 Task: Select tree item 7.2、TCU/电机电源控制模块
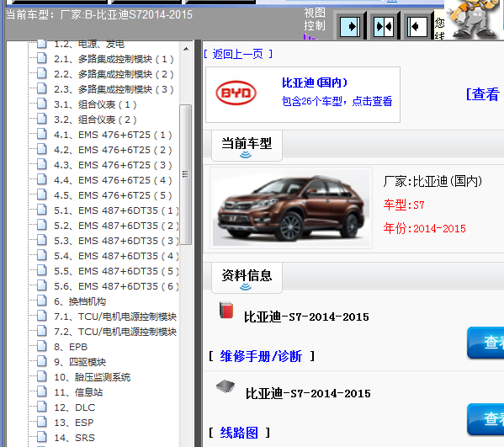pos(115,332)
